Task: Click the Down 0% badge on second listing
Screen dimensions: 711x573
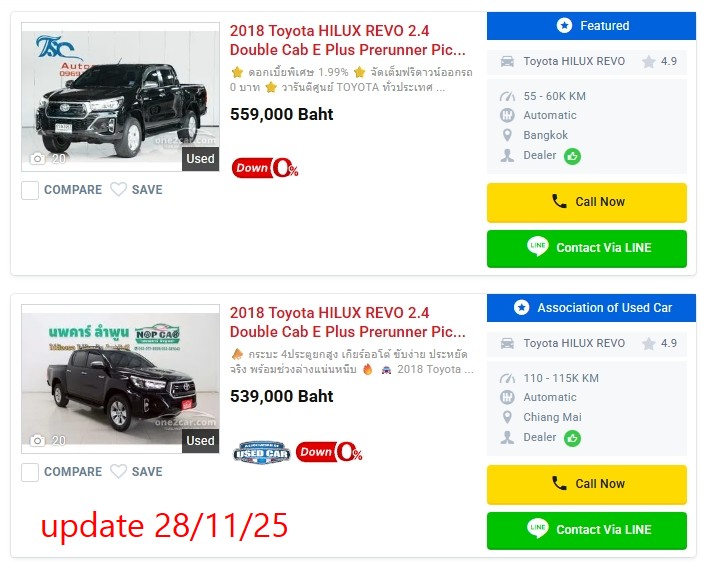Action: click(329, 452)
